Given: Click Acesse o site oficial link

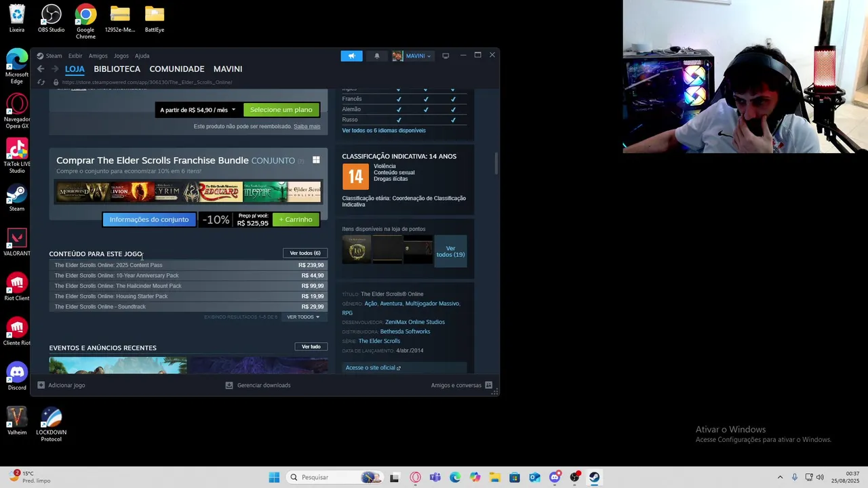Looking at the screenshot, I should [373, 368].
